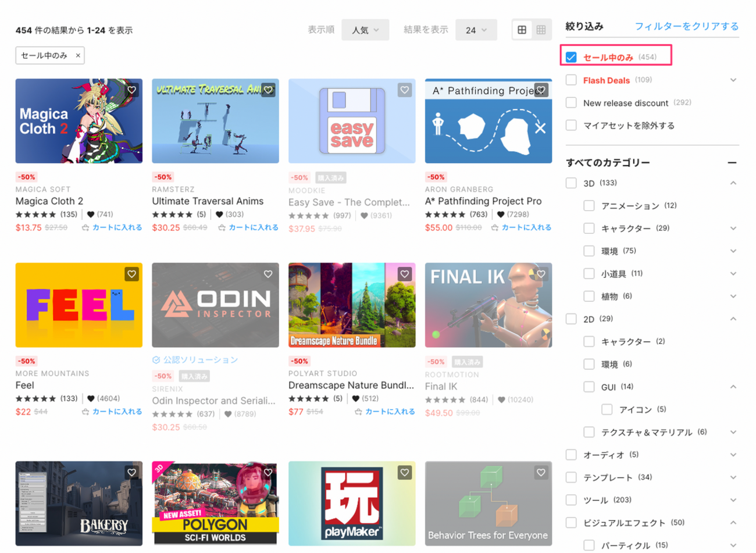Open the playMaker thumbnail image
Viewport: 756px width, 553px height.
coord(352,504)
